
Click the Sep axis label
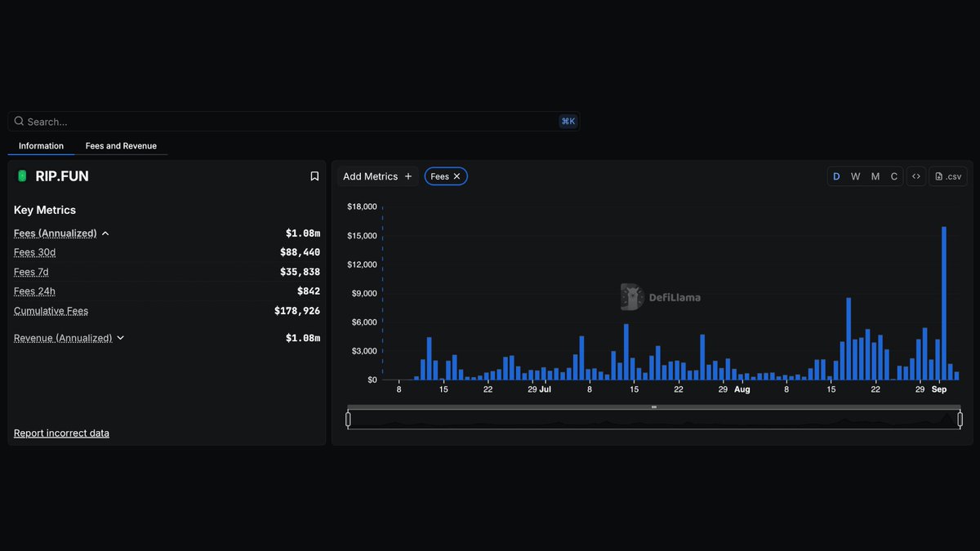point(939,389)
